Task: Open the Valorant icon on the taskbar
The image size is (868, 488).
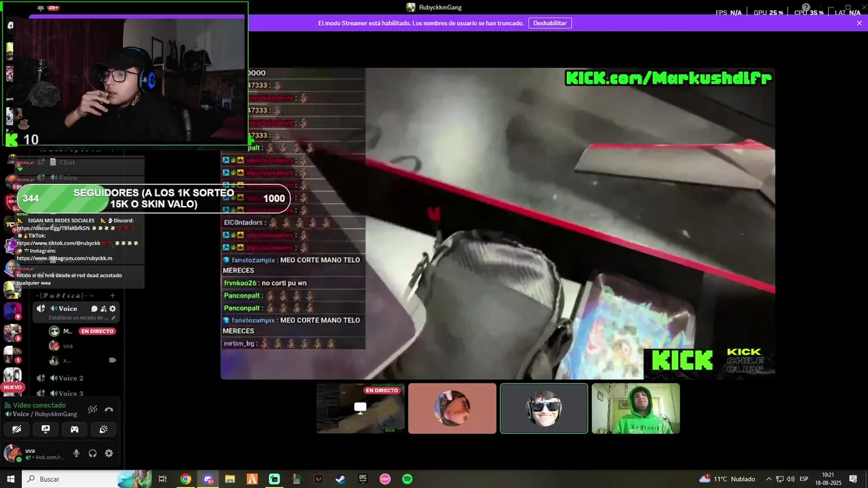Action: coord(319,479)
